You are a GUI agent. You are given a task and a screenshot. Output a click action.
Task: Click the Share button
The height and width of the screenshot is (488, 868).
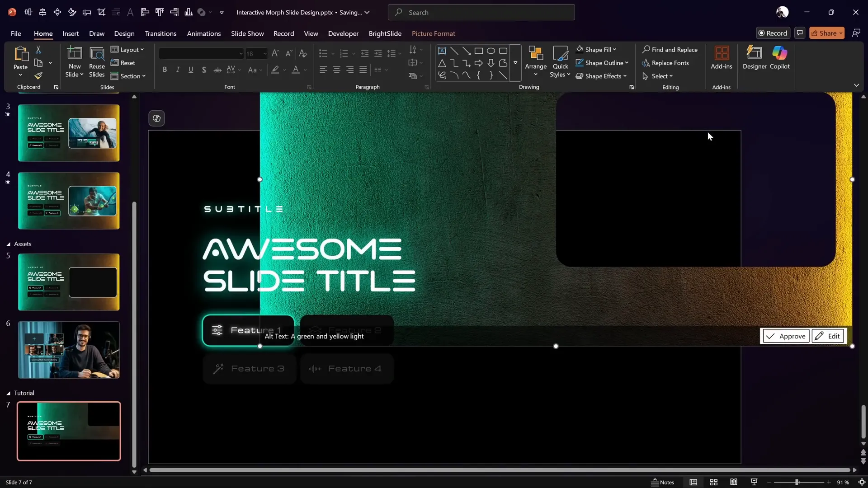click(826, 33)
